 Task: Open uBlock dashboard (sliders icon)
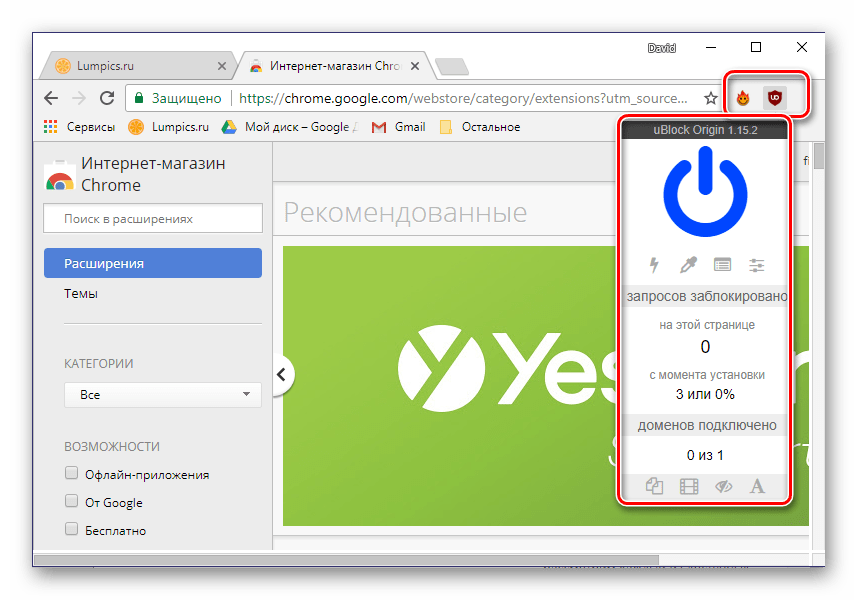click(757, 265)
